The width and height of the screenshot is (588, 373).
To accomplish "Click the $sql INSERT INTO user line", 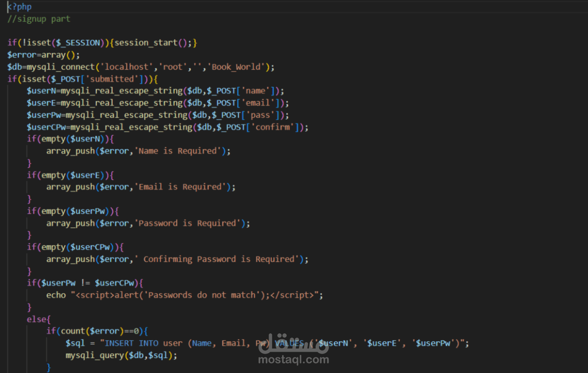I will (267, 343).
